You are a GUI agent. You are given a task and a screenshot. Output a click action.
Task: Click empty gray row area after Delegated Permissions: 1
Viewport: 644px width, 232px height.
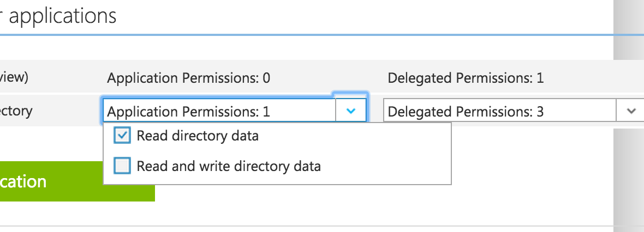point(579,78)
